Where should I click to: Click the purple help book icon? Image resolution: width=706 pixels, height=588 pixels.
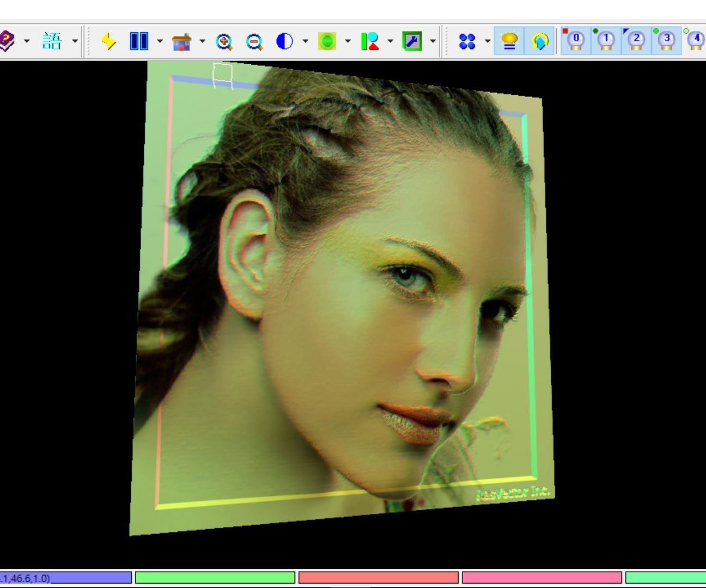tap(8, 41)
